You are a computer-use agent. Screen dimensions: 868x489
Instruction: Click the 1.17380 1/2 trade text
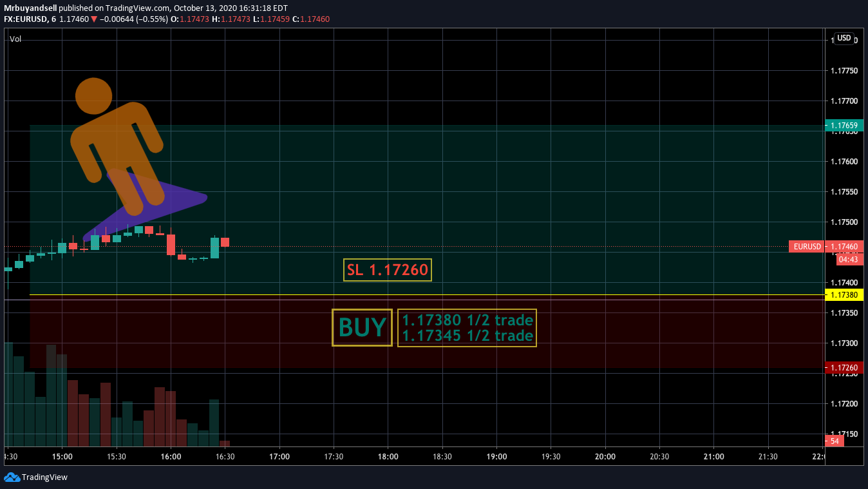[x=467, y=320]
